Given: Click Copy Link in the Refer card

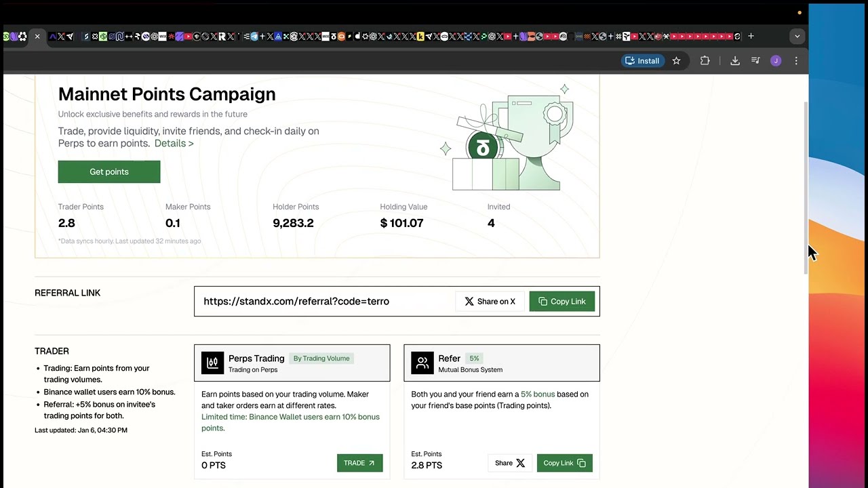Looking at the screenshot, I should tap(565, 463).
